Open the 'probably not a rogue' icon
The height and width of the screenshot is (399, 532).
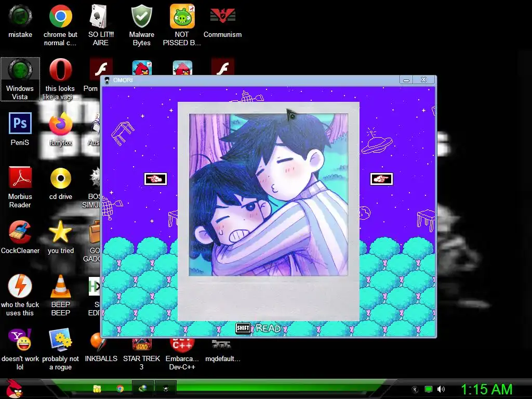(x=60, y=349)
